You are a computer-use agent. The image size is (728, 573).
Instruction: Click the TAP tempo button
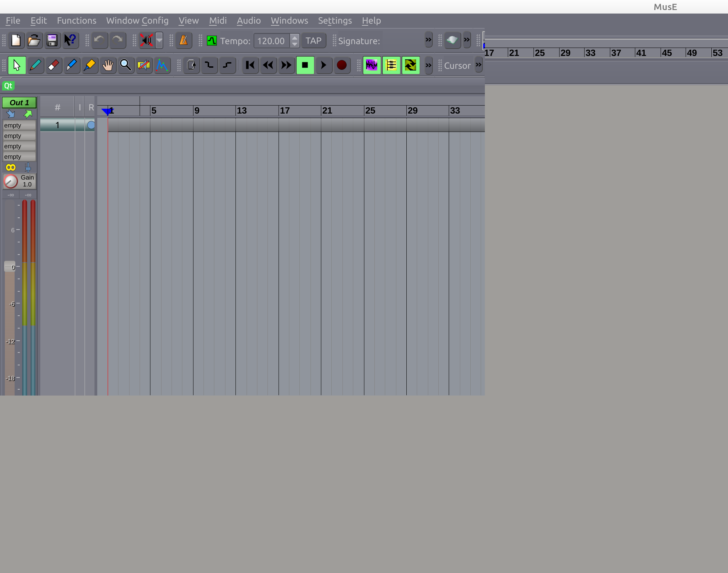(314, 41)
